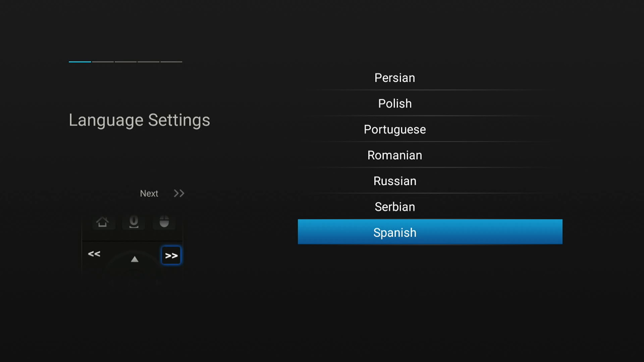Screen dimensions: 644x362
Task: Select Persian from the language list
Action: point(395,78)
